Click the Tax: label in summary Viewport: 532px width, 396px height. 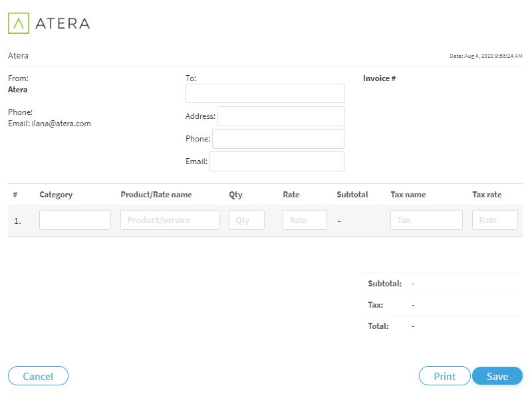pyautogui.click(x=376, y=305)
